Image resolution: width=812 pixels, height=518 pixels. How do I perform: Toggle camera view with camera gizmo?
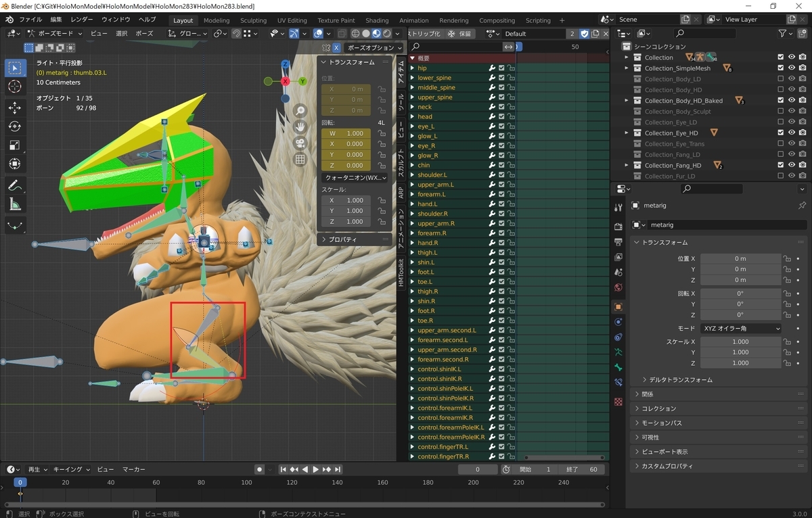click(x=300, y=143)
